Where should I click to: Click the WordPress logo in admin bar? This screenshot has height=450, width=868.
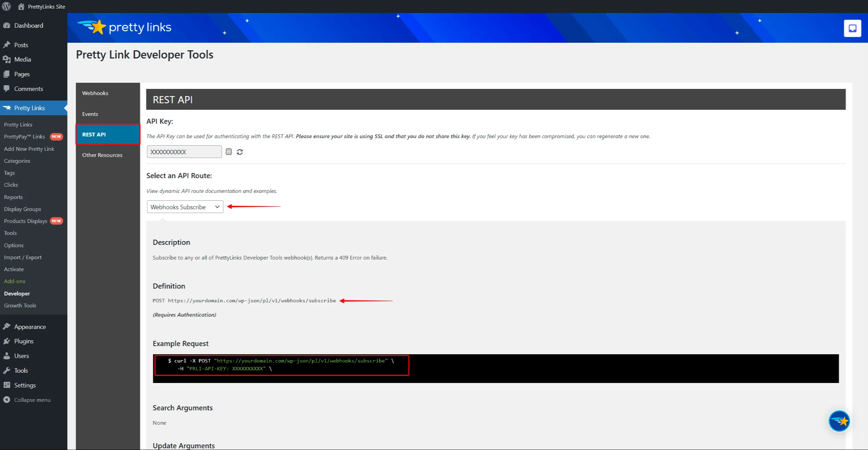click(x=6, y=6)
